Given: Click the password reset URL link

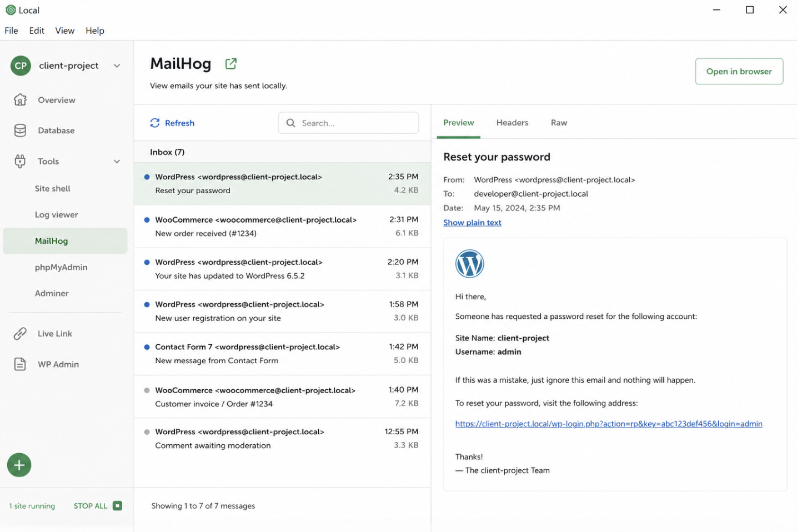Looking at the screenshot, I should pos(609,424).
